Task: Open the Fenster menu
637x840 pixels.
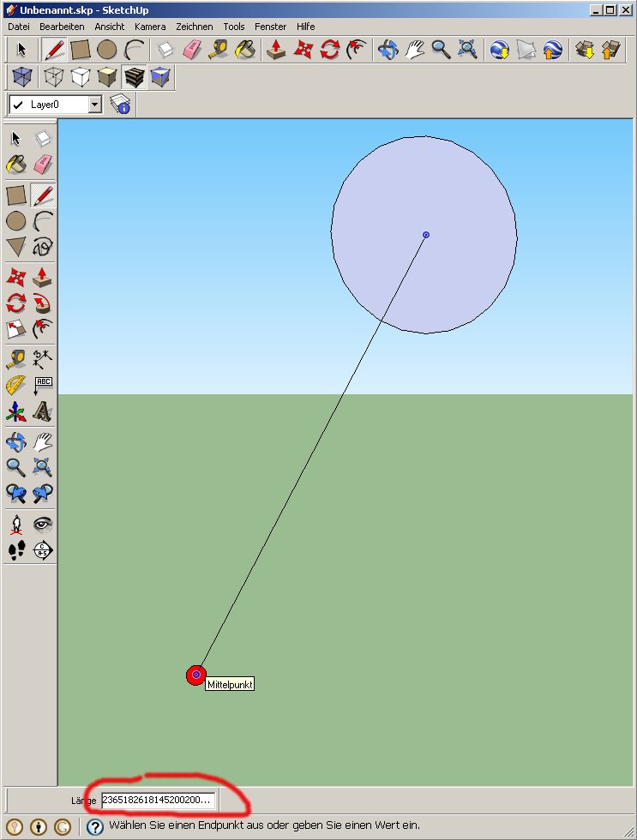Action: point(271,27)
